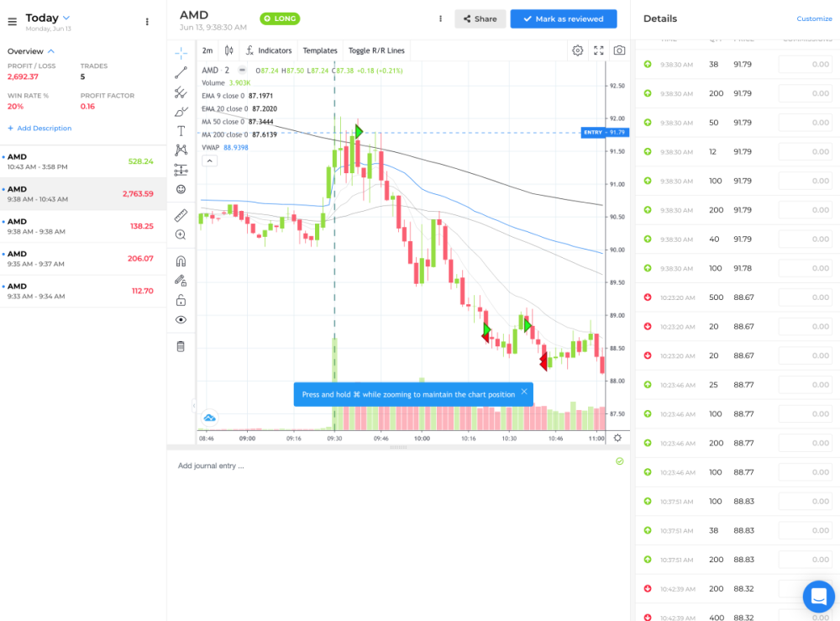Click the trash icon to remove drawings
Screen dimensions: 840x621
coord(181,346)
